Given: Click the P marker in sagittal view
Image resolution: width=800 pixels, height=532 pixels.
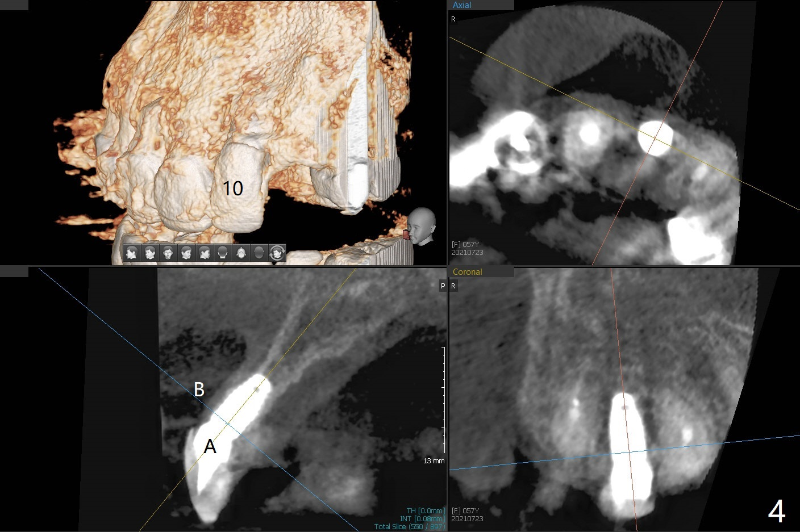Looking at the screenshot, I should 443,286.
